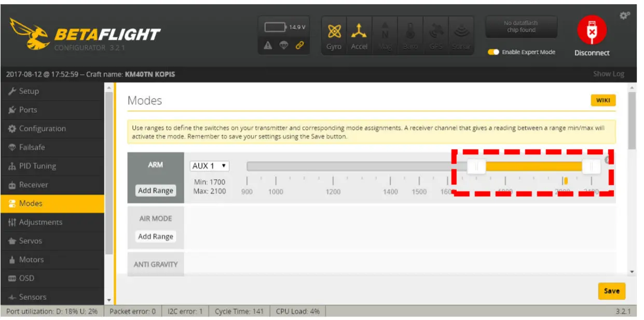The height and width of the screenshot is (320, 644).
Task: Click the No dataflash chip found box
Action: (x=521, y=27)
